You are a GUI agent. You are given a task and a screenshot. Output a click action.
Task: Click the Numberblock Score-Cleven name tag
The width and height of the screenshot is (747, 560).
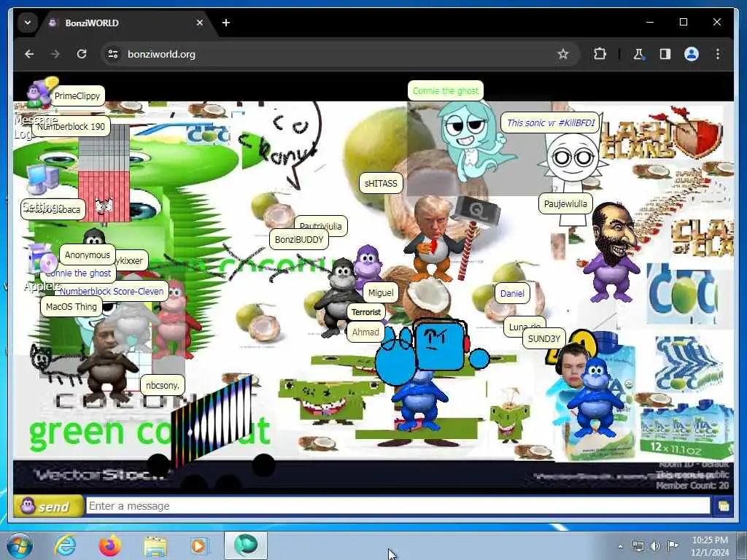[112, 292]
